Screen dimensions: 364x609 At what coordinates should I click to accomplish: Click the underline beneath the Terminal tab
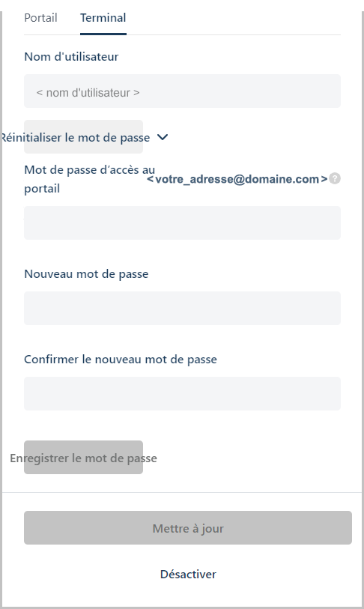click(103, 34)
